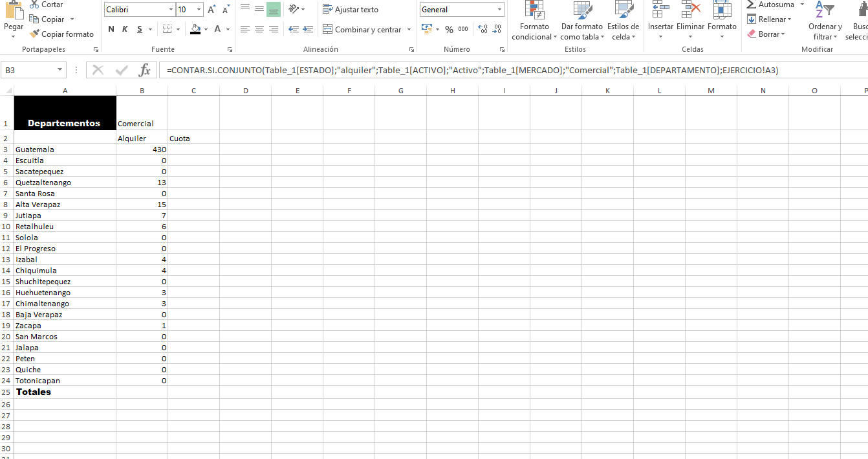Click the Eliminar cells icon
The image size is (868, 459).
[x=690, y=10]
